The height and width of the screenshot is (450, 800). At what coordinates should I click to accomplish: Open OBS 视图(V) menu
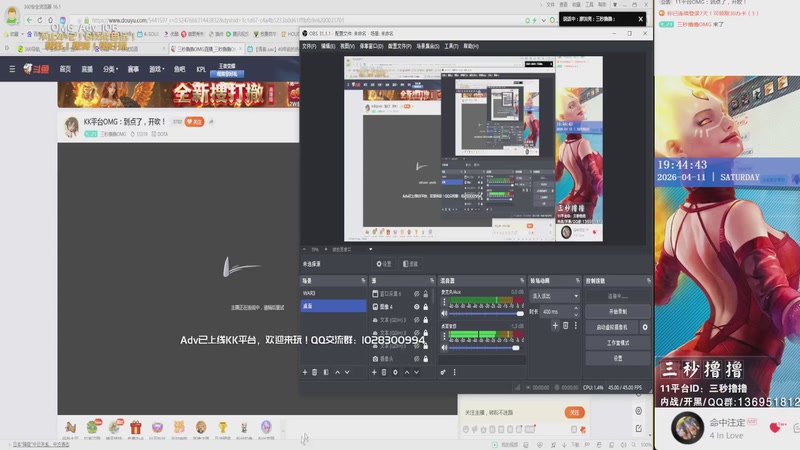coord(347,46)
